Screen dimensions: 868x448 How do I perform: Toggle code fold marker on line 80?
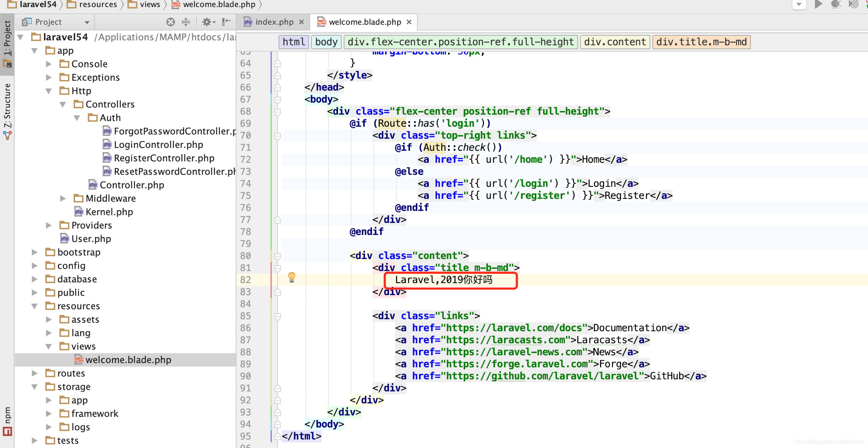pyautogui.click(x=278, y=256)
